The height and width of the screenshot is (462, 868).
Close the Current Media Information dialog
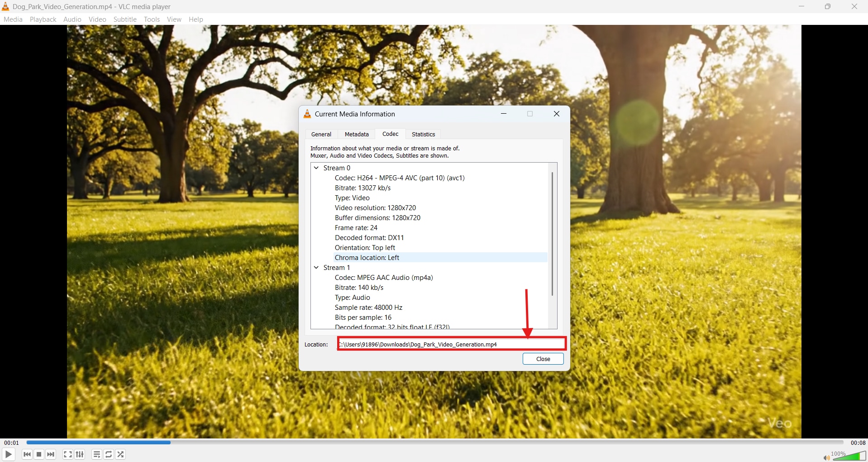tap(543, 358)
